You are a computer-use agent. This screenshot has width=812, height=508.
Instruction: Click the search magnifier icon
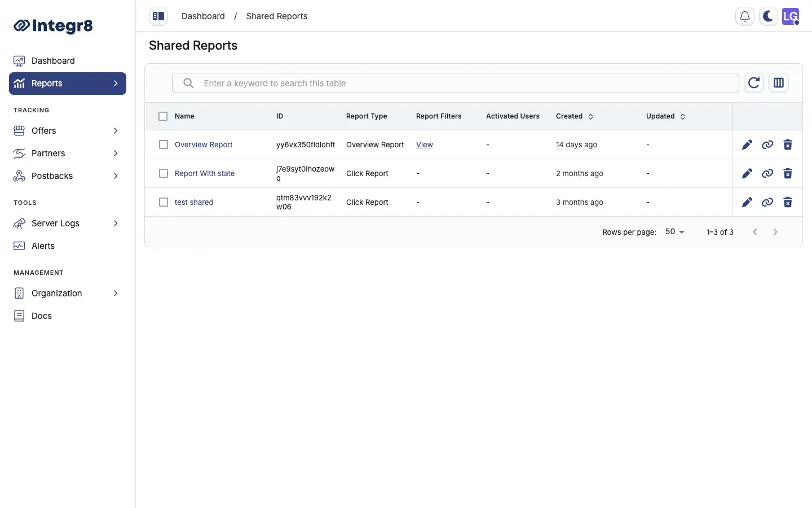tap(188, 83)
